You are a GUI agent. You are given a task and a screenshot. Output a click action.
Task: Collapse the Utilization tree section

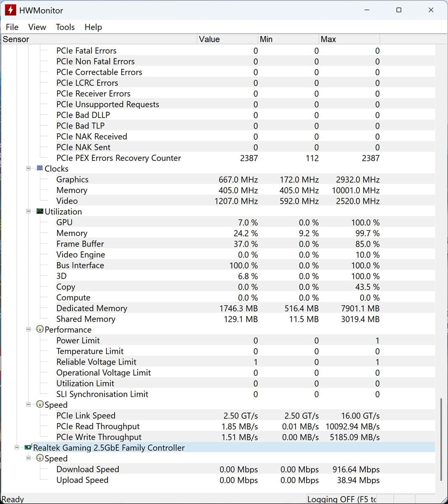(x=29, y=211)
